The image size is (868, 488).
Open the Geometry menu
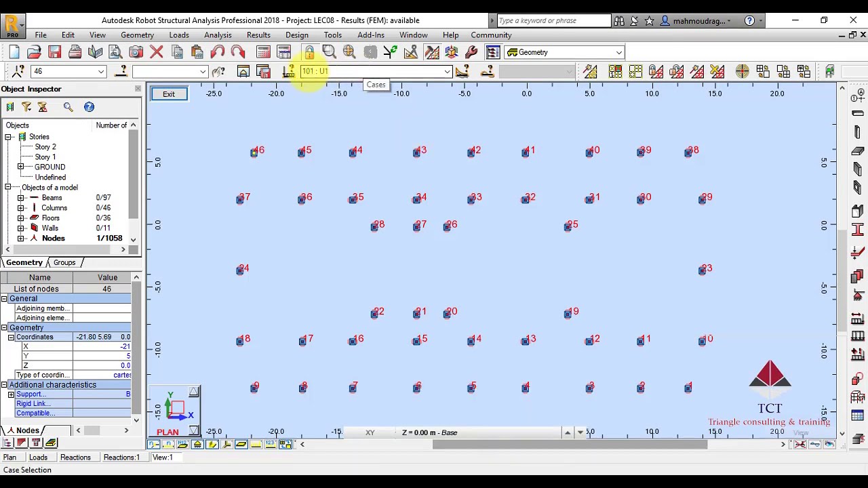point(137,35)
